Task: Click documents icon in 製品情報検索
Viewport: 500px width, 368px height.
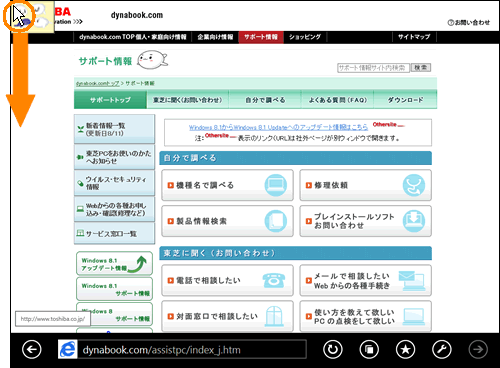Action: coord(276,221)
